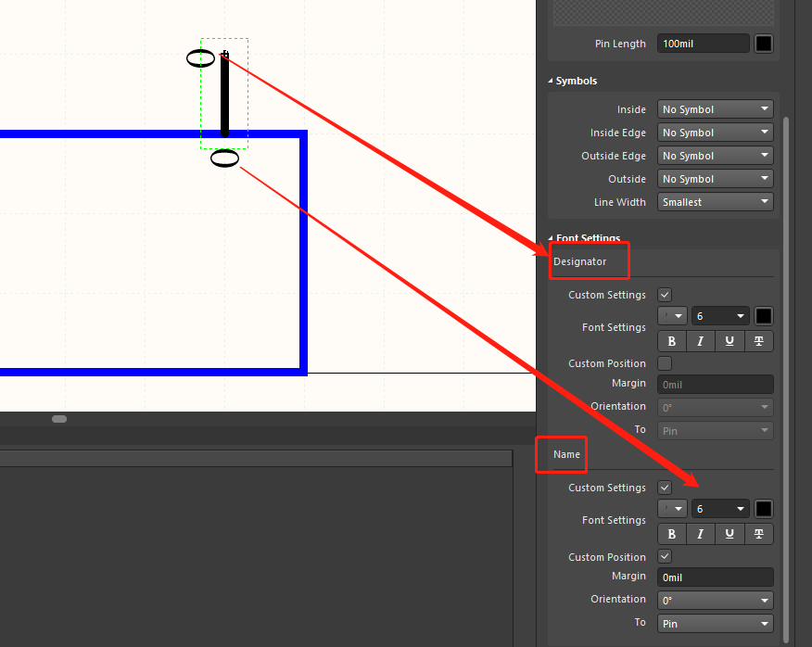Pick the Pin Length color swatch
Viewport: 812px width, 647px height.
pyautogui.click(x=763, y=44)
